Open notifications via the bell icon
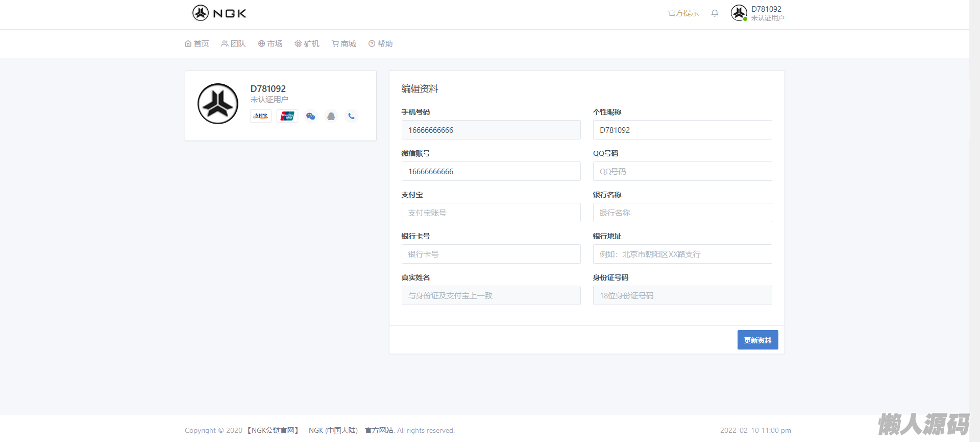This screenshot has width=980, height=442. [x=715, y=13]
